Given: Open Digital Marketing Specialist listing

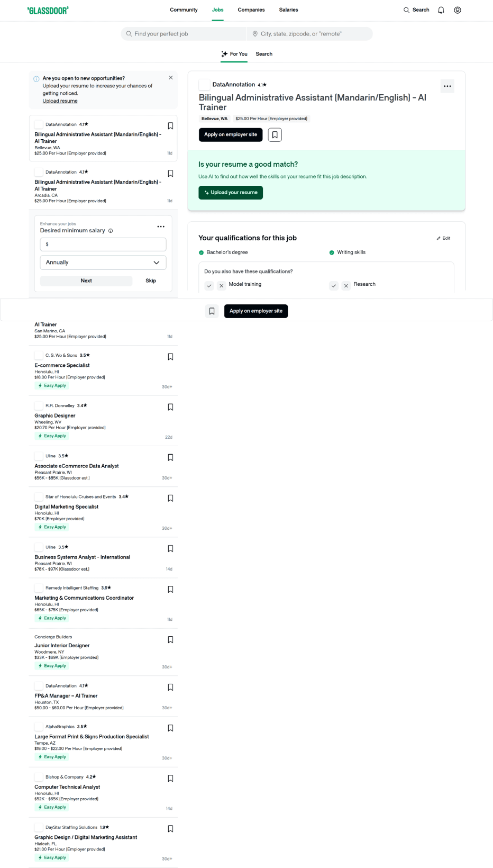Looking at the screenshot, I should [67, 507].
